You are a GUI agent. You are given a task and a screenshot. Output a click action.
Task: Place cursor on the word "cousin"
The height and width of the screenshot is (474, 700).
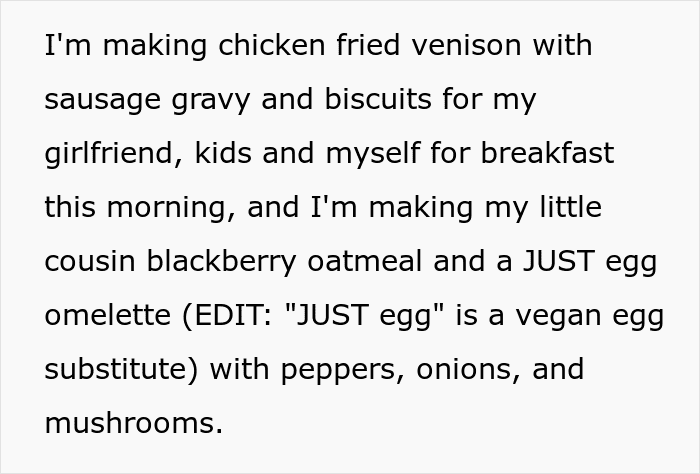[x=91, y=262]
